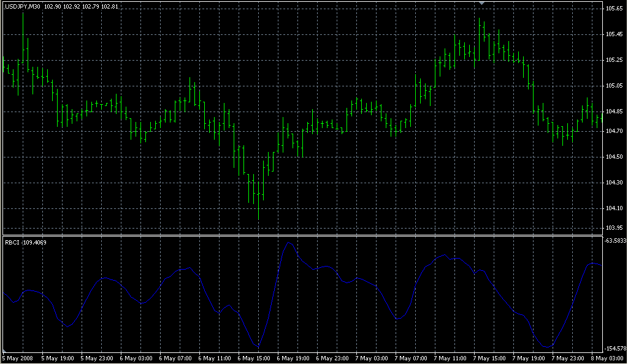This screenshot has width=628, height=364.
Task: Click the 103.95 price scale value
Action: (614, 228)
